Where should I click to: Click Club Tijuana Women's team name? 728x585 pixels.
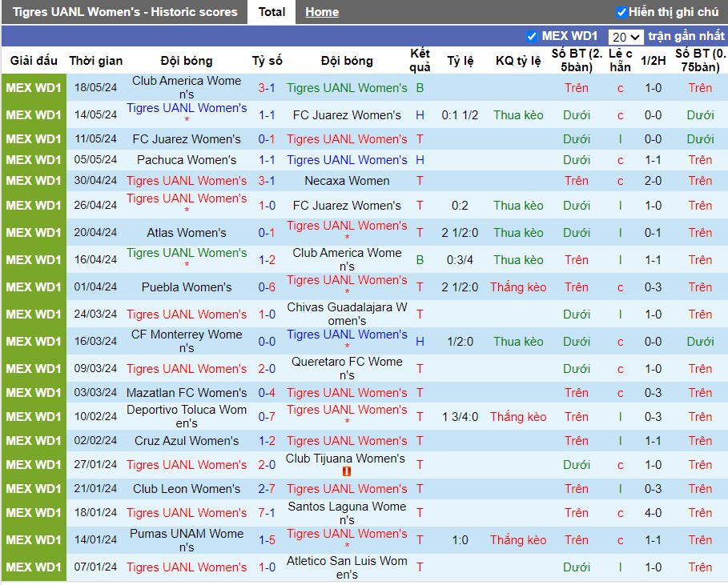(x=345, y=459)
